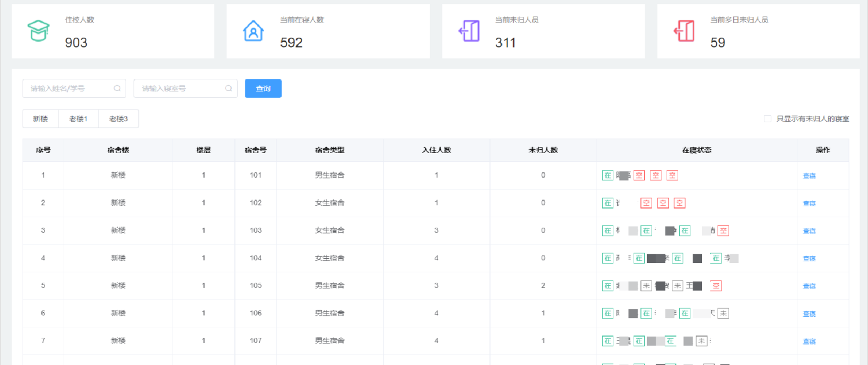Click 入住人数 value 3 in room 103 row
The height and width of the screenshot is (365, 868).
436,231
